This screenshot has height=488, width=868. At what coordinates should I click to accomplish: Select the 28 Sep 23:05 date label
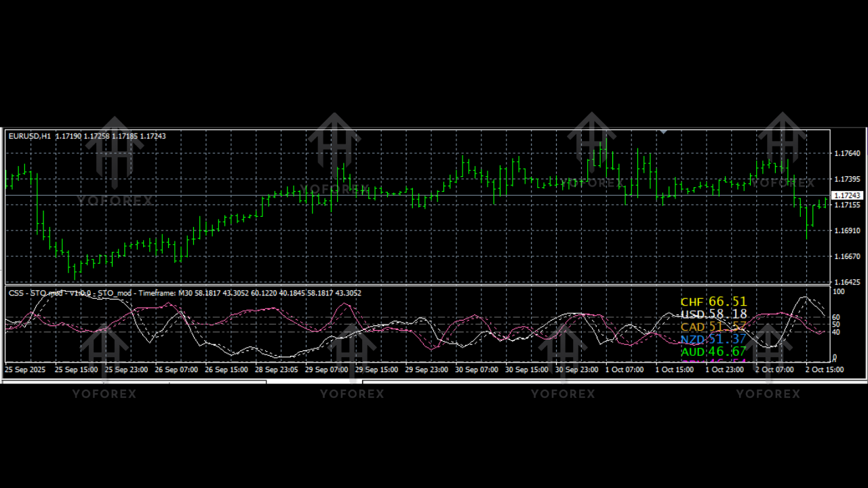[x=277, y=370]
